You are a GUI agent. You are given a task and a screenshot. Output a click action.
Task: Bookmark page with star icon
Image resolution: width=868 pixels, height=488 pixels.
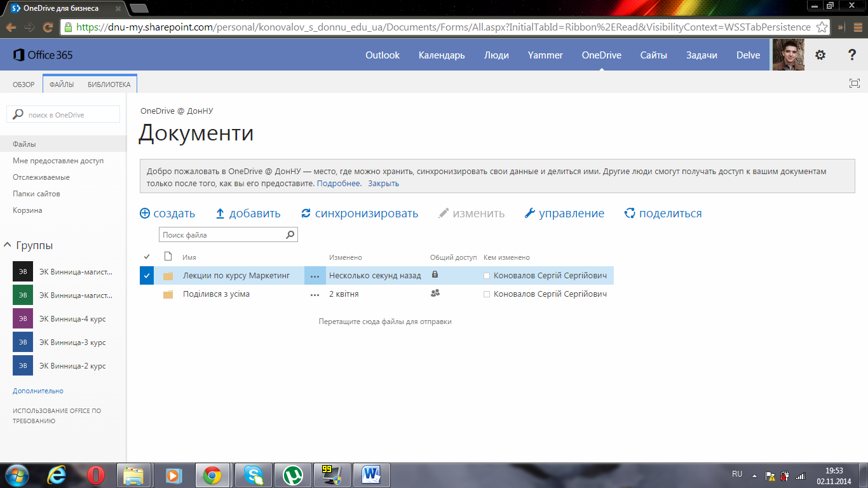click(822, 27)
